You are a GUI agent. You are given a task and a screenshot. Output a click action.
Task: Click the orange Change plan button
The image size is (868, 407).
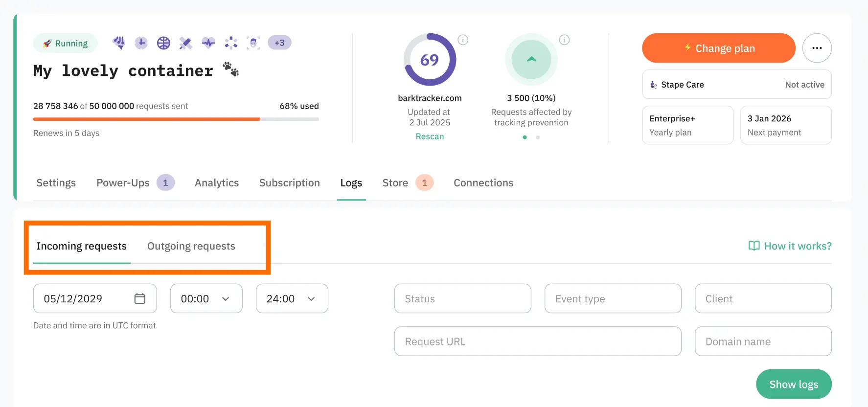[718, 48]
